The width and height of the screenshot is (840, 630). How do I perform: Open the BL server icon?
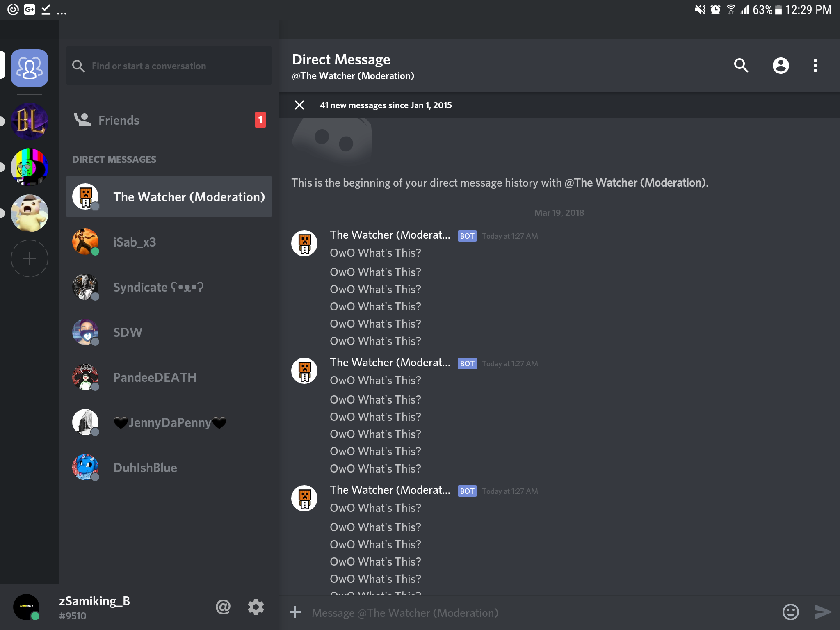point(30,121)
